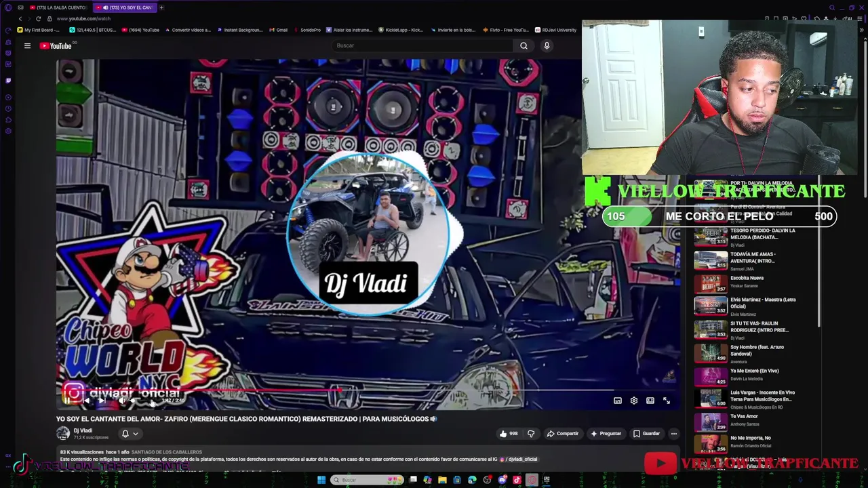Open the Opera browser icon on the taskbar
Screen dimensions: 868x488
(x=532, y=480)
